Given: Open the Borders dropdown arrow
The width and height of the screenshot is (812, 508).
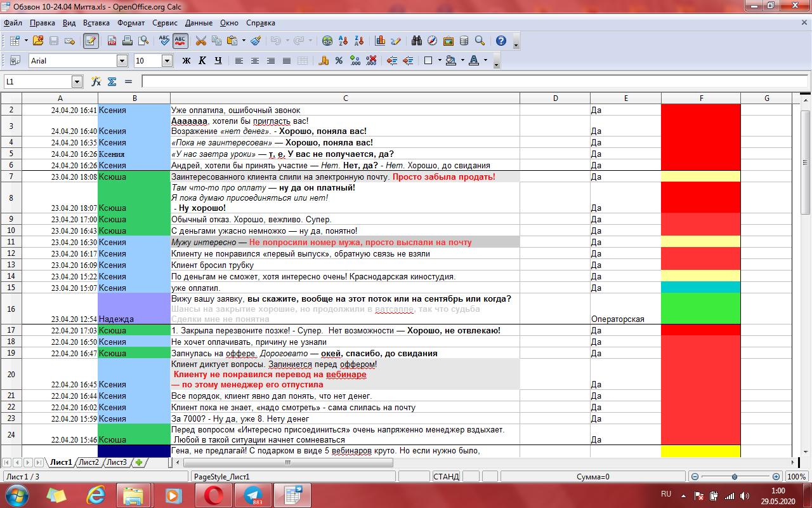Looking at the screenshot, I should (439, 61).
